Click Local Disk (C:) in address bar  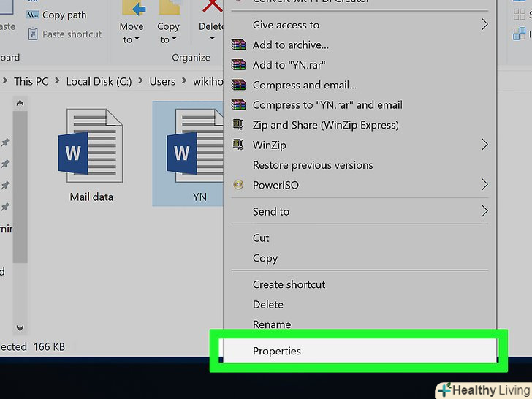[x=99, y=81]
